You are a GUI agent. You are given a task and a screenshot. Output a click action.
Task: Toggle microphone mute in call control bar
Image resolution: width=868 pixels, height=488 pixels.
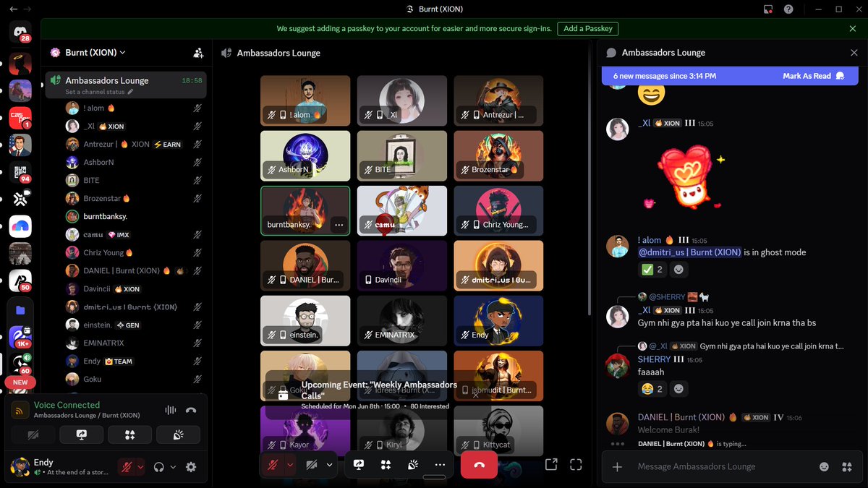tap(273, 465)
